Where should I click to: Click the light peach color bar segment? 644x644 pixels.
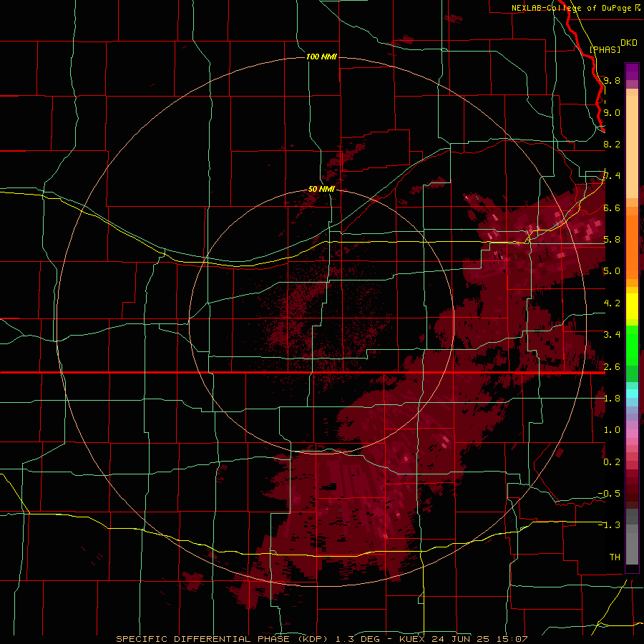(x=632, y=147)
